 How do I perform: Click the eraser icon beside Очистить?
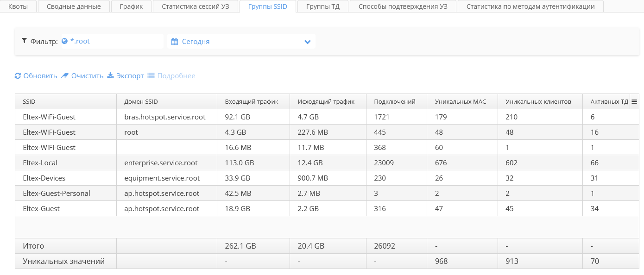coord(65,76)
